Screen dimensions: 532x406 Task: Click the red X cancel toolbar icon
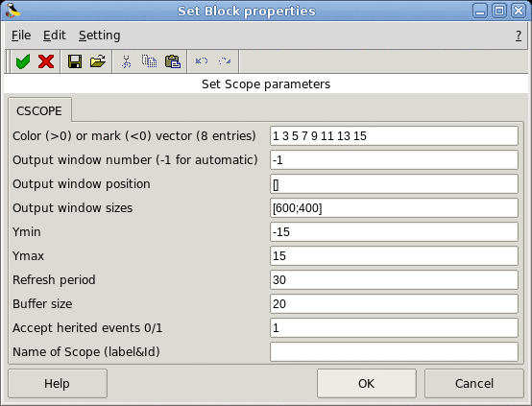[x=46, y=61]
